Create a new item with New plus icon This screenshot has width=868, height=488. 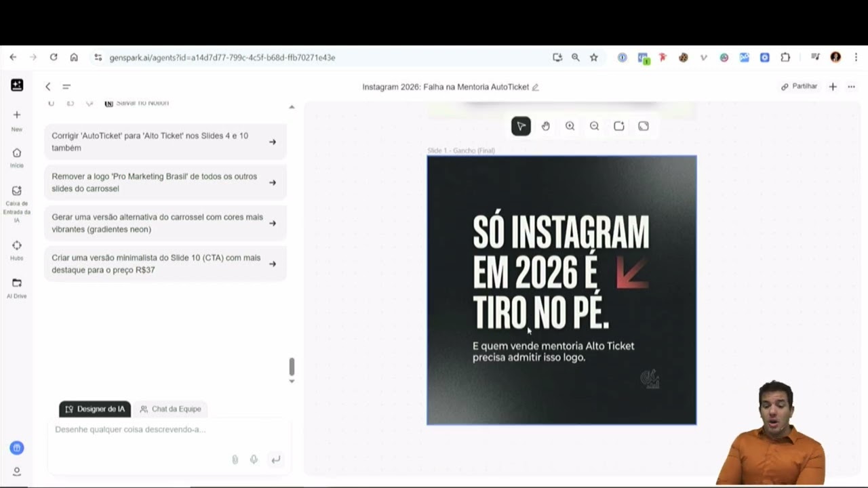click(17, 115)
